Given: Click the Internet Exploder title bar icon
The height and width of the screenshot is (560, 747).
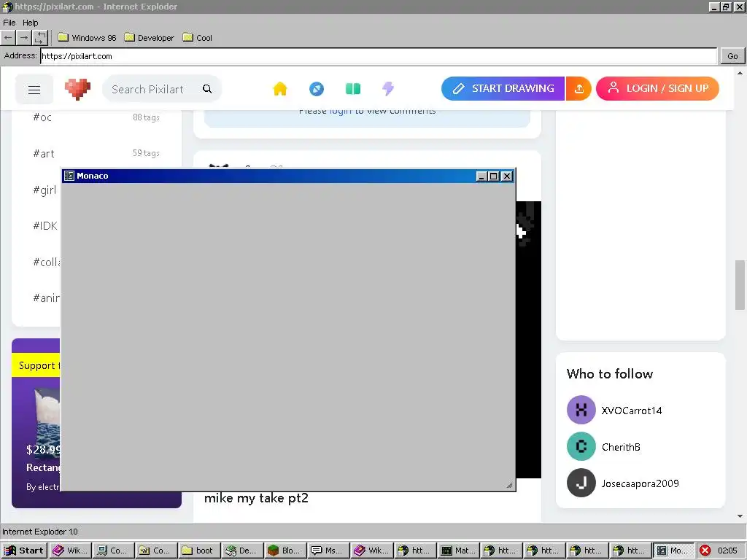Looking at the screenshot, I should 7,7.
